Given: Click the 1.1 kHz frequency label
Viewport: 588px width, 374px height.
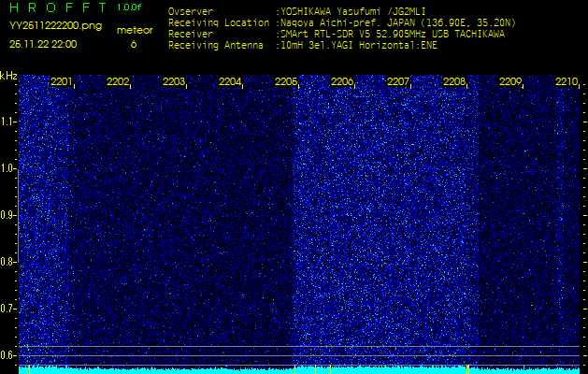Looking at the screenshot, I should click(7, 122).
